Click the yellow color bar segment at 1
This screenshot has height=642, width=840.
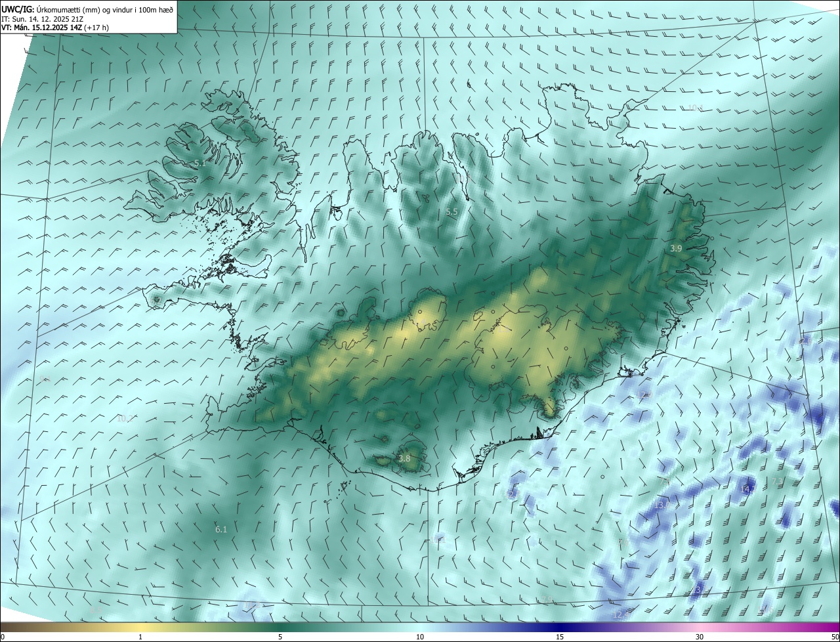pyautogui.click(x=140, y=628)
